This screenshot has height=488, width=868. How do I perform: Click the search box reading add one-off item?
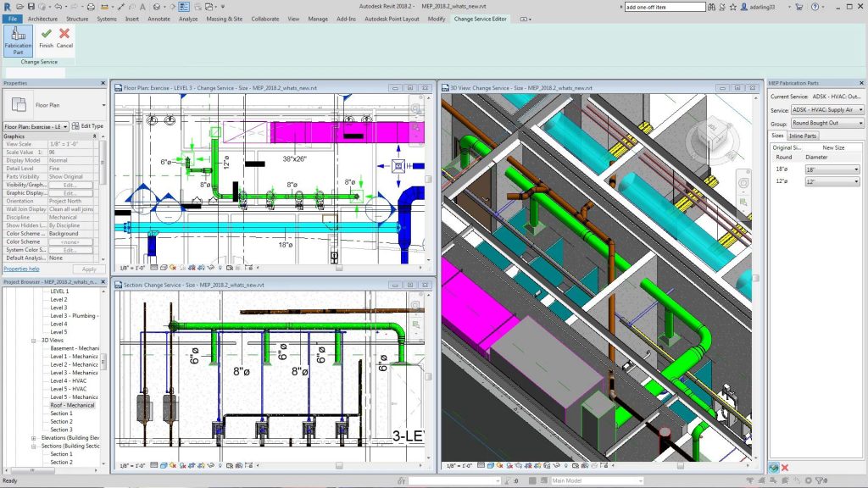[x=664, y=7]
